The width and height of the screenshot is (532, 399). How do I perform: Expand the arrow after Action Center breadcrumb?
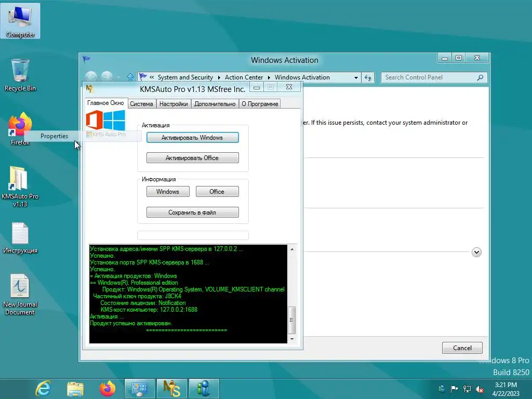269,78
